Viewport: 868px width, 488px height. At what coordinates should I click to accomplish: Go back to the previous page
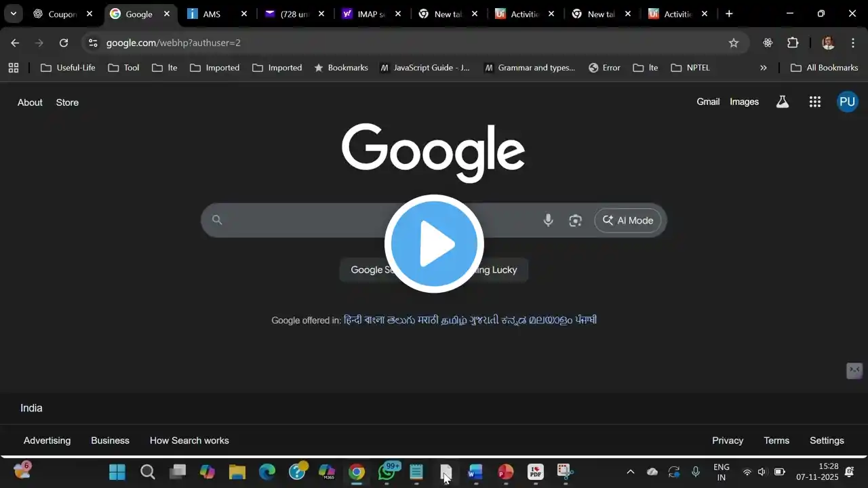15,43
